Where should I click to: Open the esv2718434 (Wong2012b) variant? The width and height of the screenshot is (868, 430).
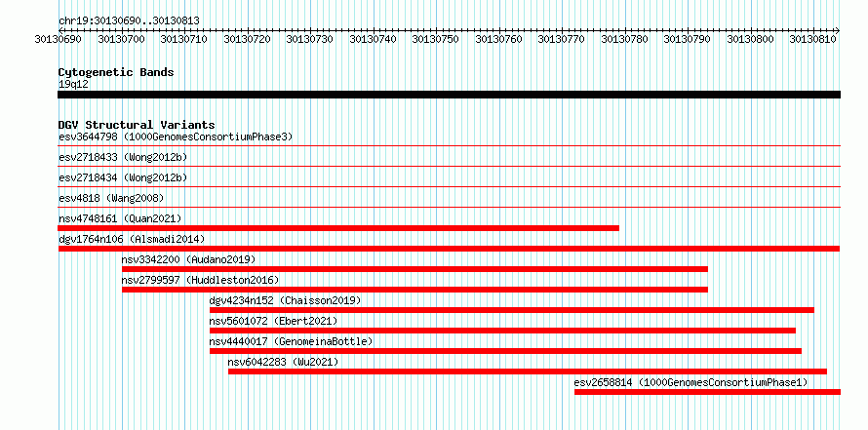pyautogui.click(x=123, y=177)
